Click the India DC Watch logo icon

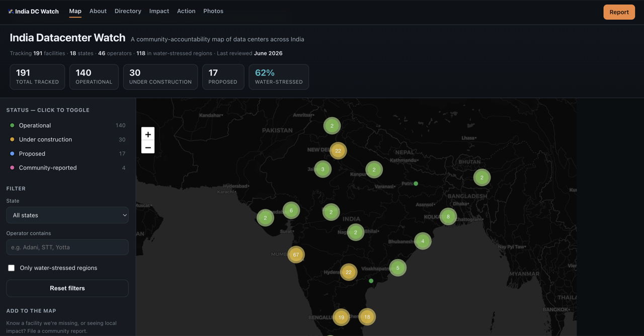click(x=11, y=11)
